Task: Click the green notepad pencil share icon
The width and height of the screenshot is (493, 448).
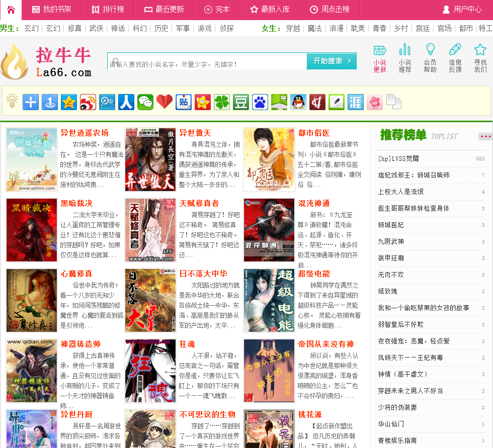Action: coord(337,102)
